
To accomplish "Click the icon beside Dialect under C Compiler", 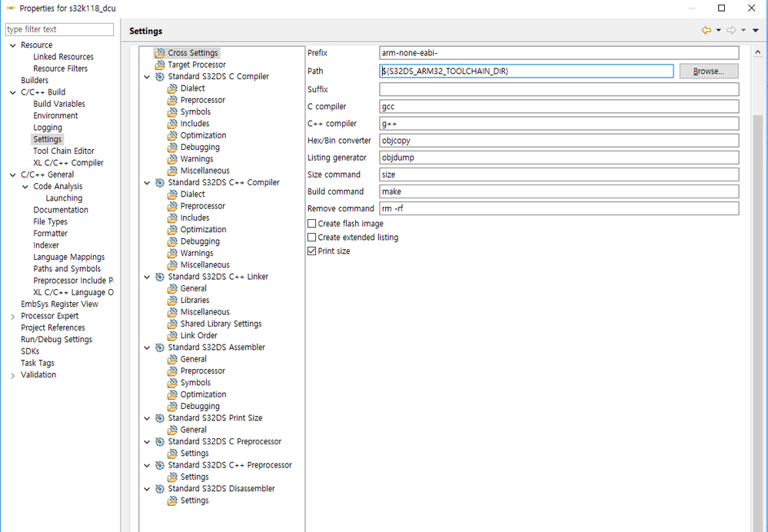I will pos(172,88).
